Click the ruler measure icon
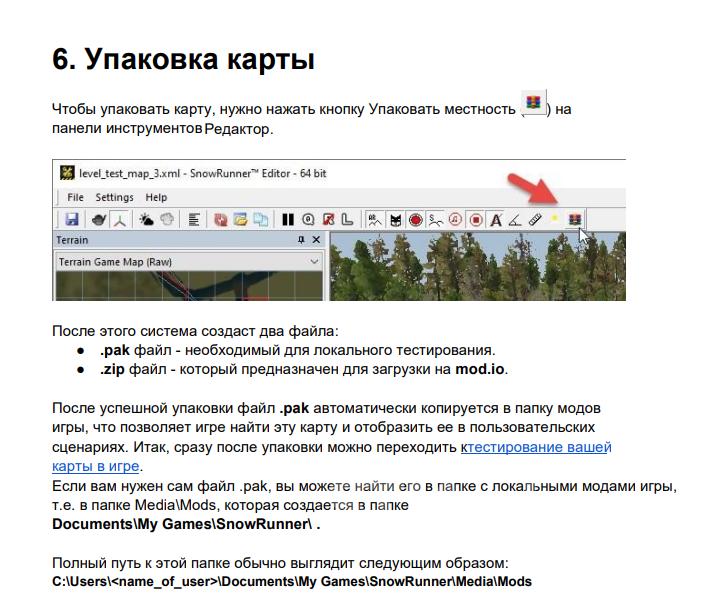Image resolution: width=721 pixels, height=600 pixels. point(534,219)
